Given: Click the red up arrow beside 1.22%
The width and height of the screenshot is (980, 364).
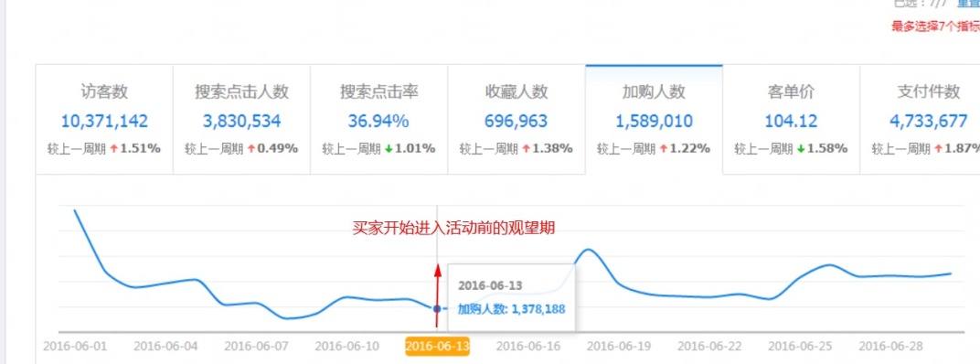Looking at the screenshot, I should tap(664, 149).
